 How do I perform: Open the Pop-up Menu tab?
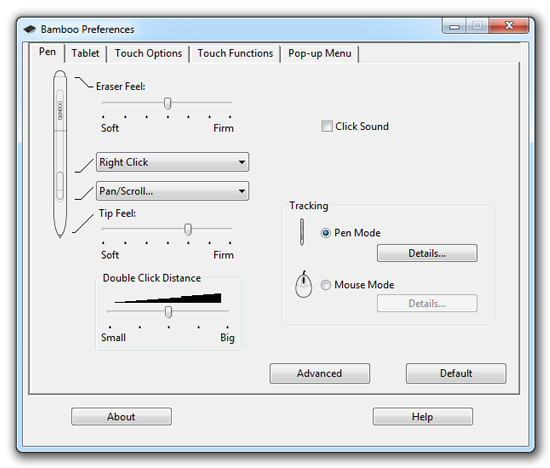coord(320,53)
